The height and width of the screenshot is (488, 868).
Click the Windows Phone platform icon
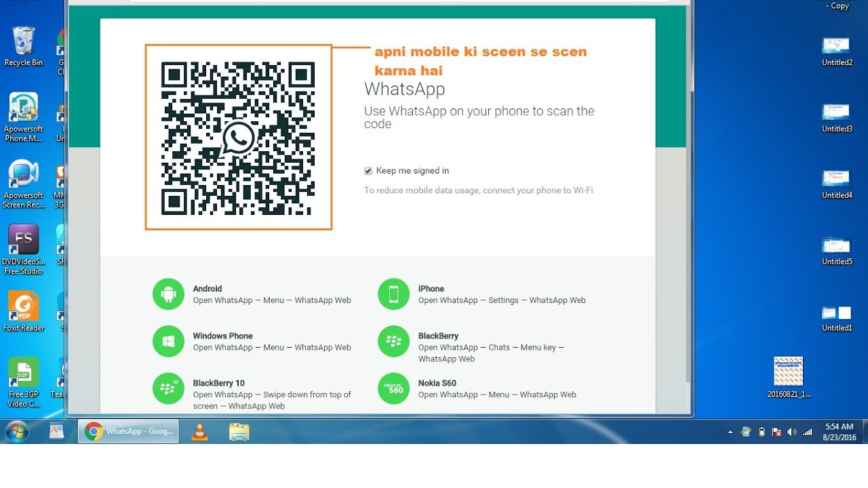[x=168, y=341]
